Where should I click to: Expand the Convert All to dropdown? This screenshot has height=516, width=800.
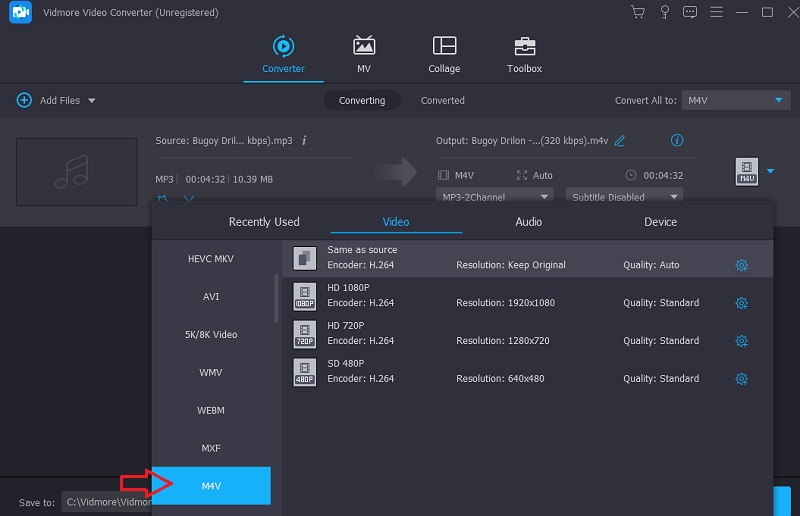tap(736, 100)
